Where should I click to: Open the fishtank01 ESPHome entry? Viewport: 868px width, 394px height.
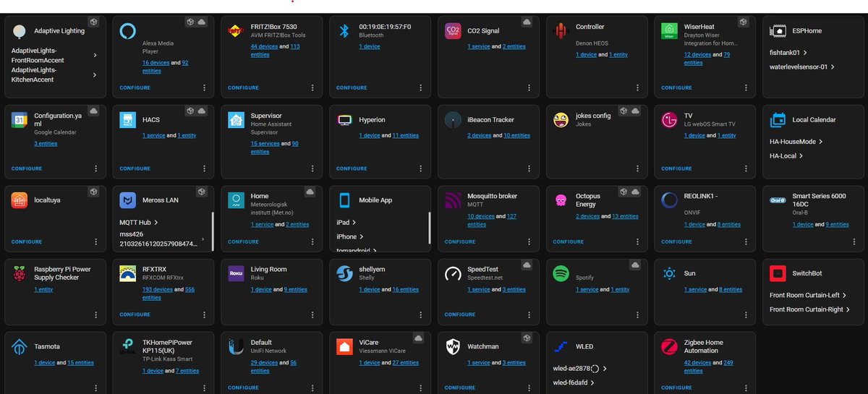[788, 53]
